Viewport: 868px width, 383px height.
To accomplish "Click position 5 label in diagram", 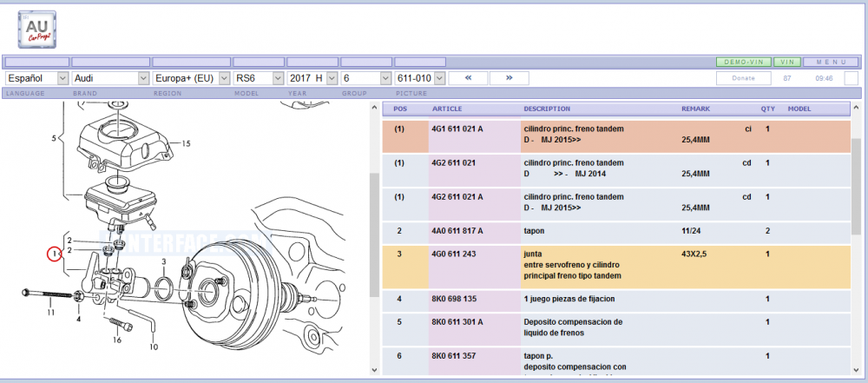I will [x=54, y=139].
